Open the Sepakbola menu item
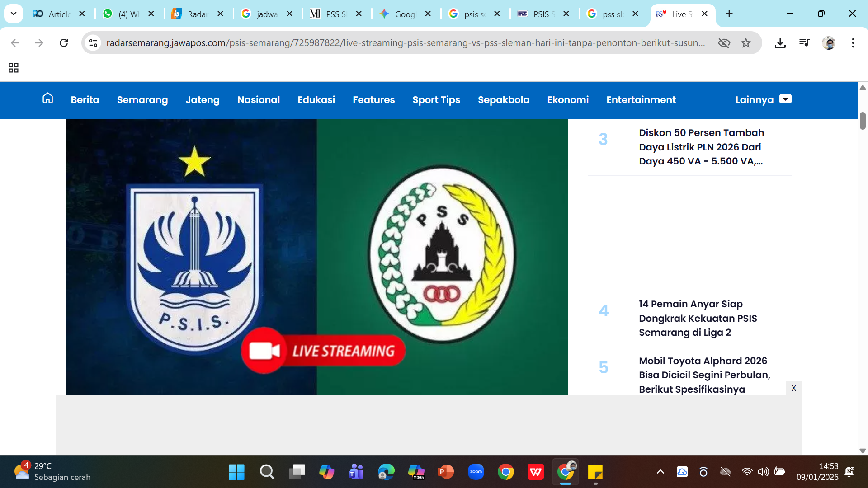 [x=504, y=100]
